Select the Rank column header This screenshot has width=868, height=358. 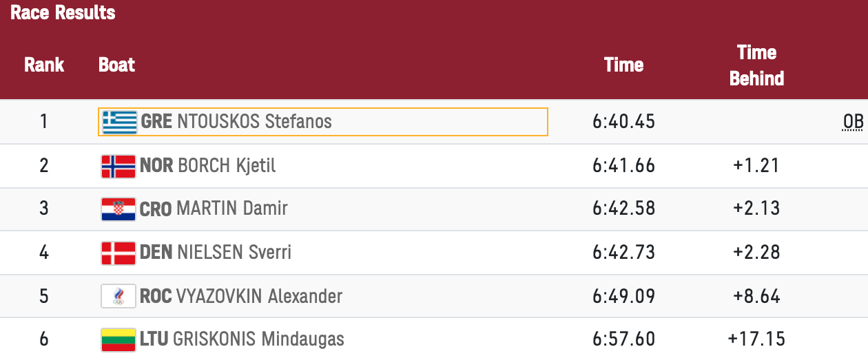(x=44, y=65)
